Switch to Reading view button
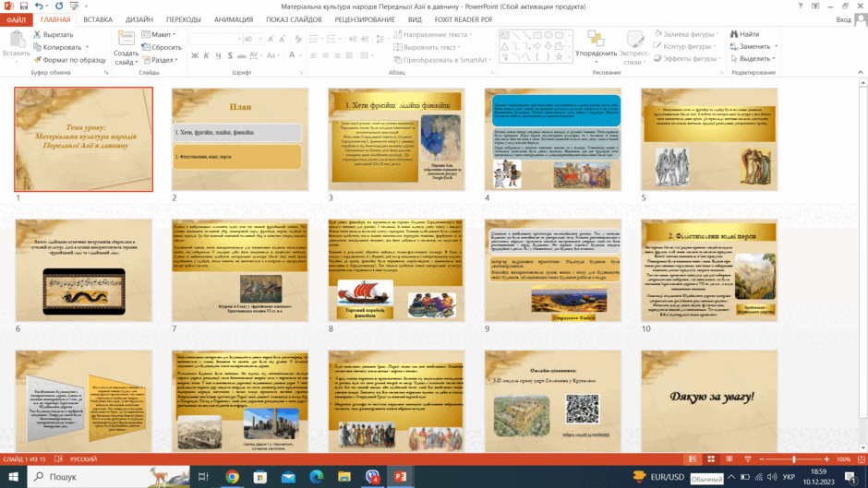Image resolution: width=868 pixels, height=488 pixels. tap(729, 459)
